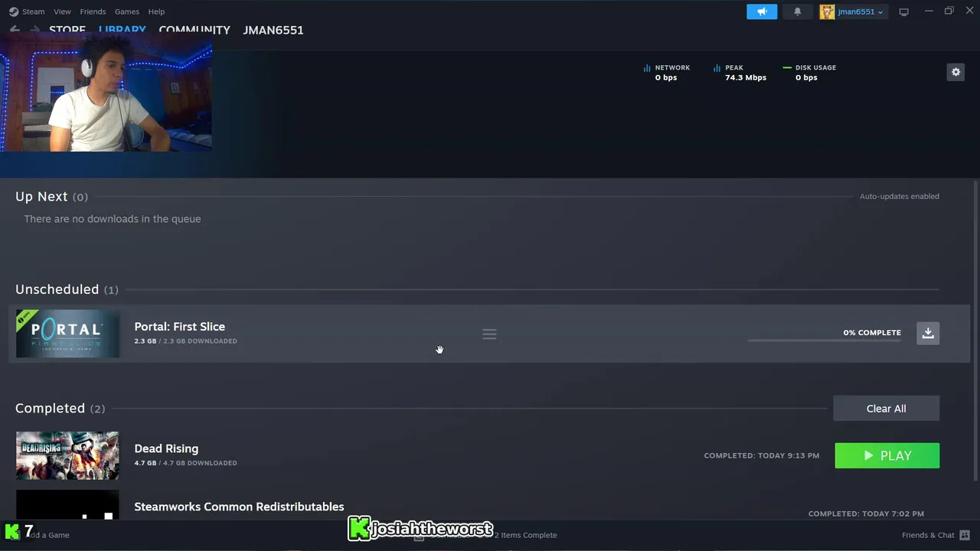980x551 pixels.
Task: Open the View menu
Action: pos(62,11)
